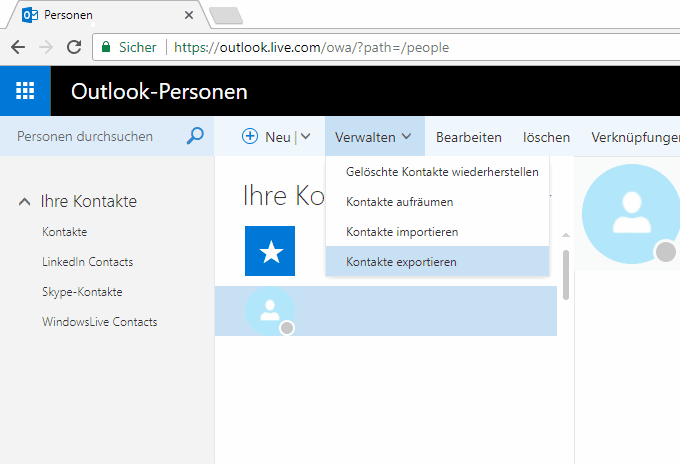Click the blue star favorites tile

tap(270, 251)
